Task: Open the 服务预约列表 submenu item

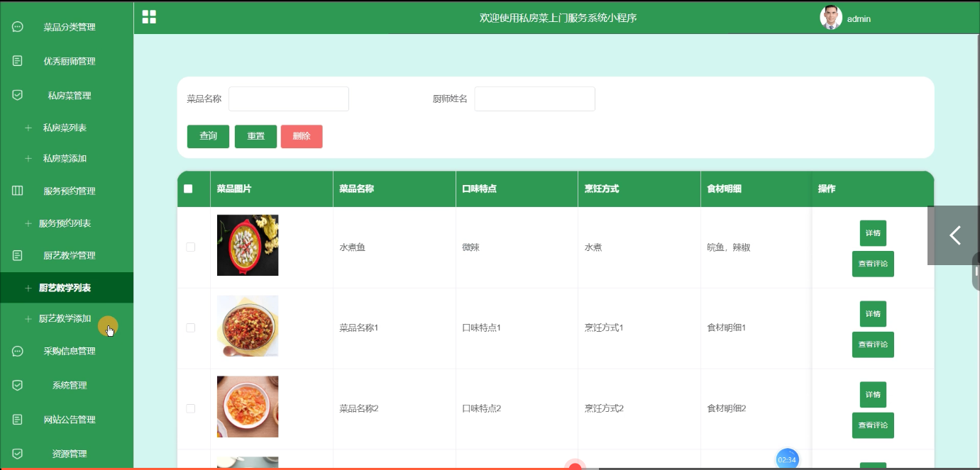Action: click(x=67, y=223)
